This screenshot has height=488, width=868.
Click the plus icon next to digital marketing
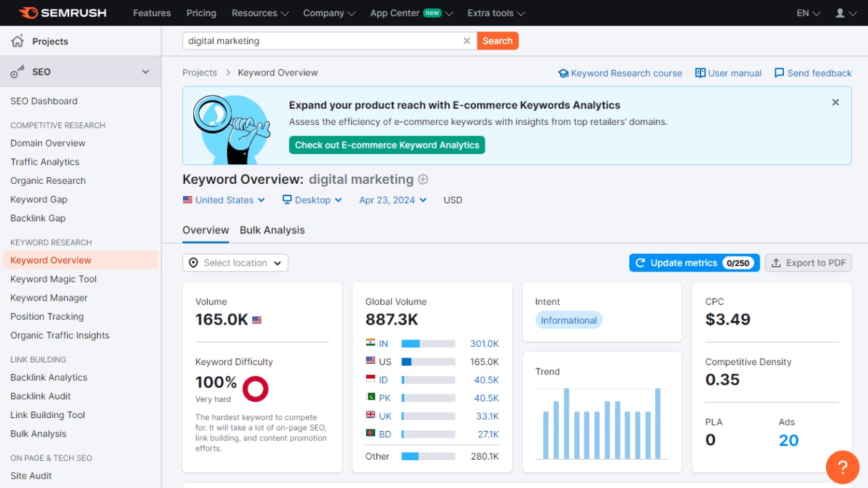pos(423,179)
